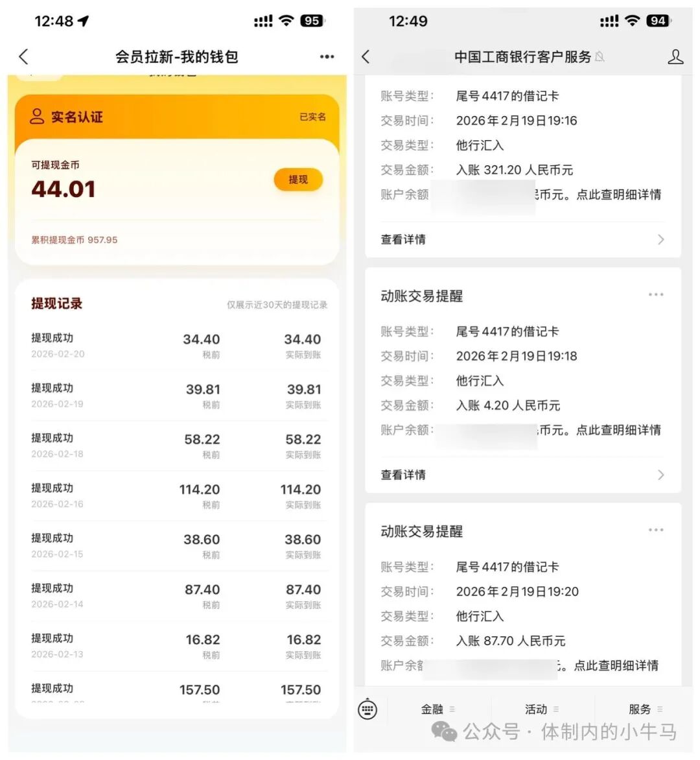Open 查看详情 under the 321.20 transaction
The height and width of the screenshot is (760, 700).
point(522,239)
